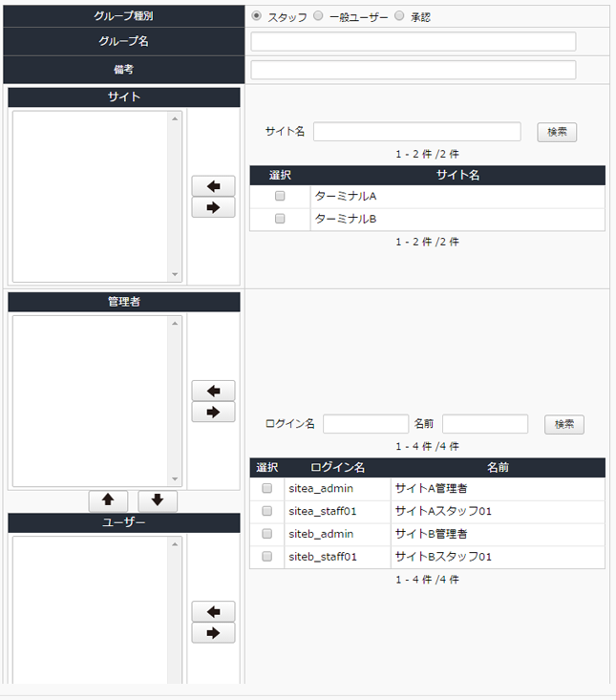
Task: Focus the ログイン名 search field
Action: tap(366, 424)
